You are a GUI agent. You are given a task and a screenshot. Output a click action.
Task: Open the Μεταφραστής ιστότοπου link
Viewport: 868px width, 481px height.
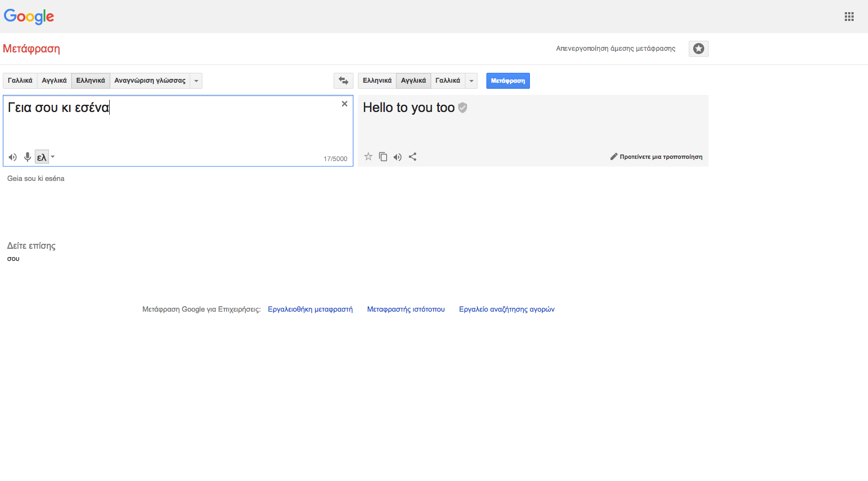(x=406, y=309)
